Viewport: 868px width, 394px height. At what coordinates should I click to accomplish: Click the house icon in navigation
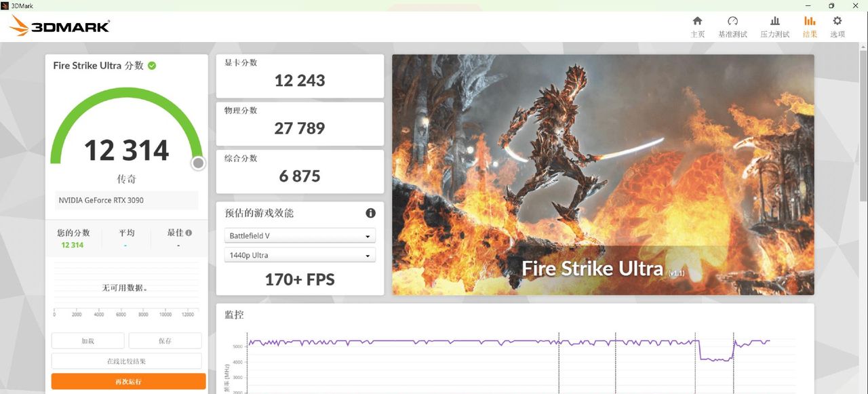[697, 21]
